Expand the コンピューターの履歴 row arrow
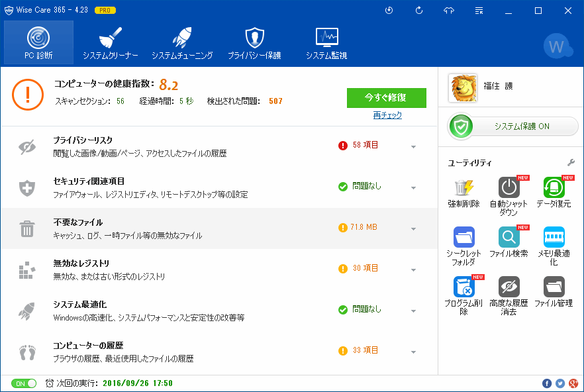The width and height of the screenshot is (584, 392). coord(413,352)
